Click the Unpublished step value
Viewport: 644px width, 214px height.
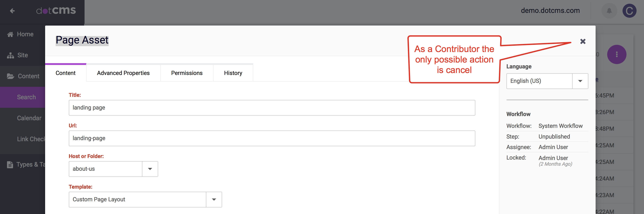point(554,137)
